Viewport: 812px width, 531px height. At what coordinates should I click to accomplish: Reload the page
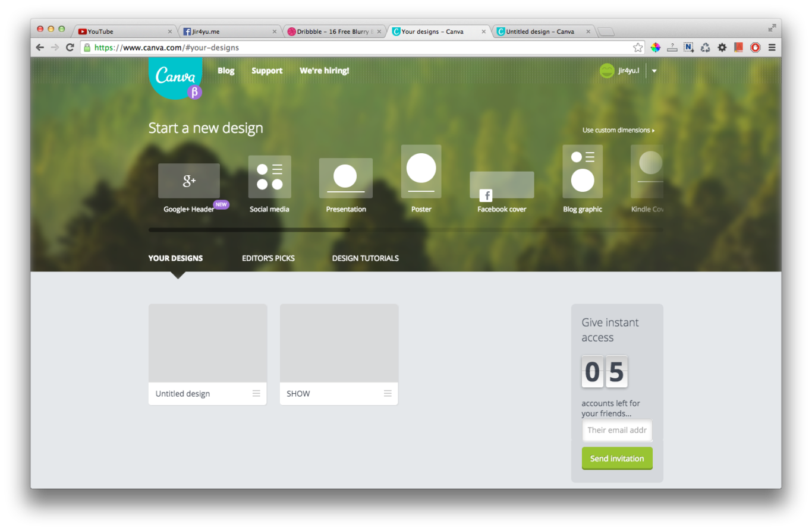coord(70,48)
